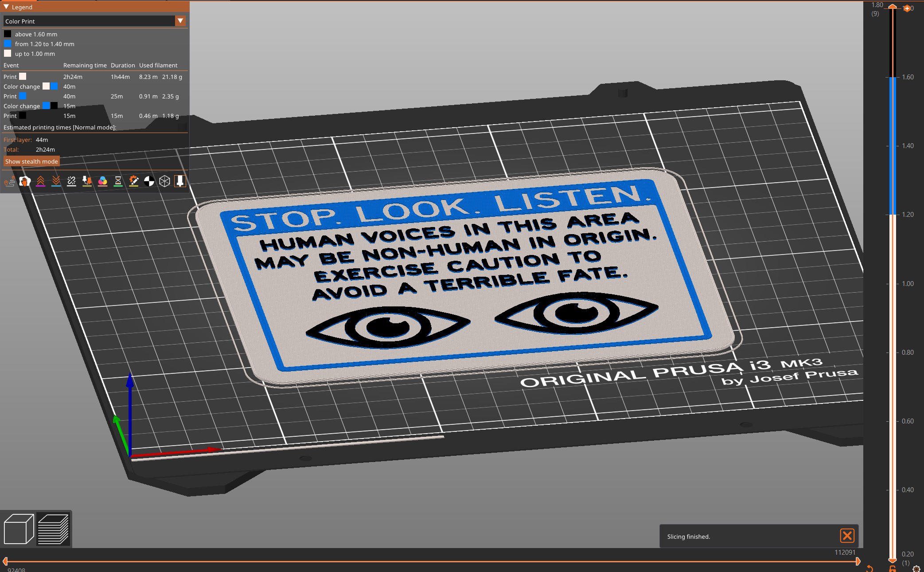Toggle center of gravity display
Image resolution: width=924 pixels, height=572 pixels.
coord(149,181)
